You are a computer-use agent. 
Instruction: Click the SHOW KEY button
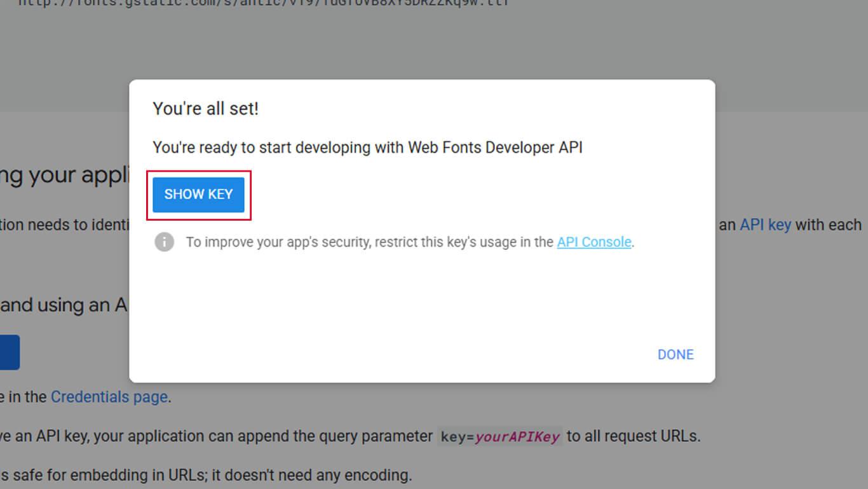[198, 195]
